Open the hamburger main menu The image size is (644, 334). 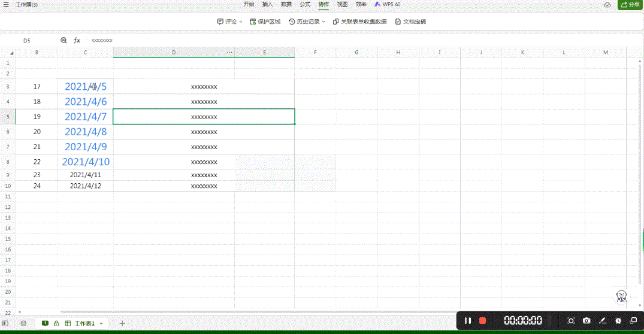coord(6,5)
